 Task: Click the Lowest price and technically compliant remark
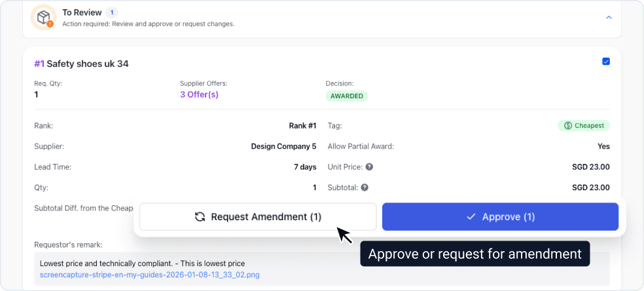pyautogui.click(x=142, y=263)
